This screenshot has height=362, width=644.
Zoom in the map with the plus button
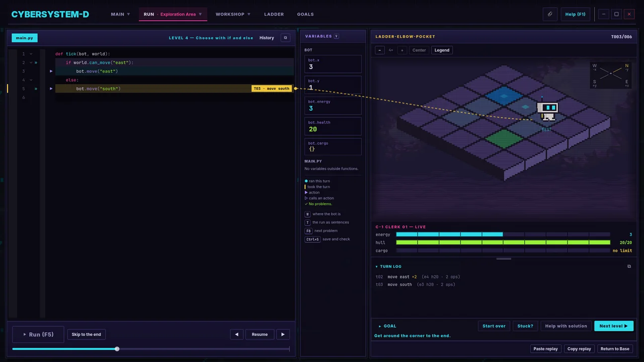[402, 50]
